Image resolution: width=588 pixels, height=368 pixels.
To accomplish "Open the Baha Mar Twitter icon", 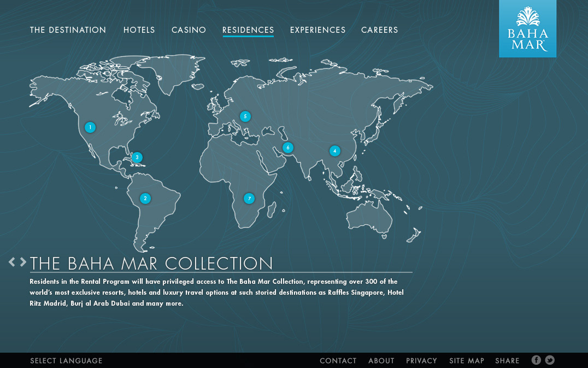I will (x=550, y=360).
